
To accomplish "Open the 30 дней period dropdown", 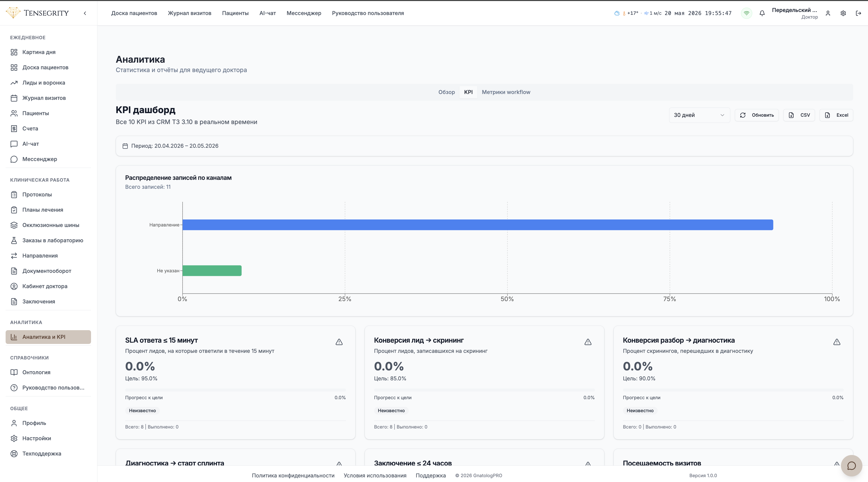I will pyautogui.click(x=699, y=115).
